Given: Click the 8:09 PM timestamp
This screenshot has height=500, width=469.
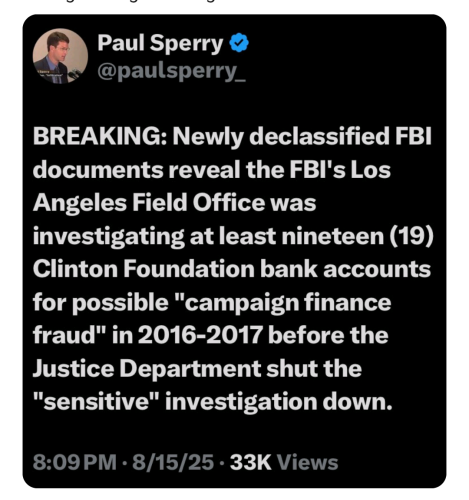Looking at the screenshot, I should pos(75,462).
